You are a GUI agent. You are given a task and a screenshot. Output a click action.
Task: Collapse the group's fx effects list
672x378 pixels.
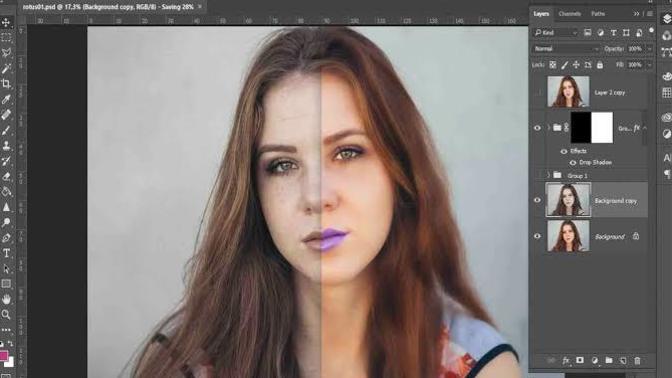[x=645, y=128]
